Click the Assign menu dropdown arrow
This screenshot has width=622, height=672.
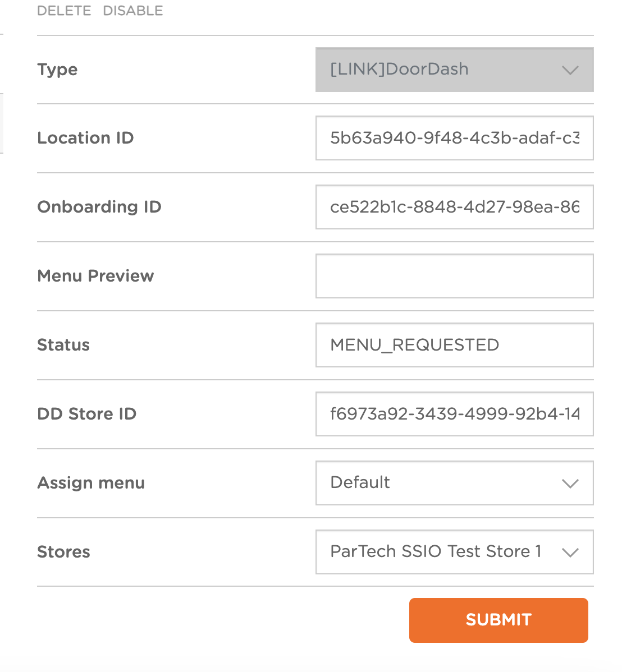click(570, 483)
